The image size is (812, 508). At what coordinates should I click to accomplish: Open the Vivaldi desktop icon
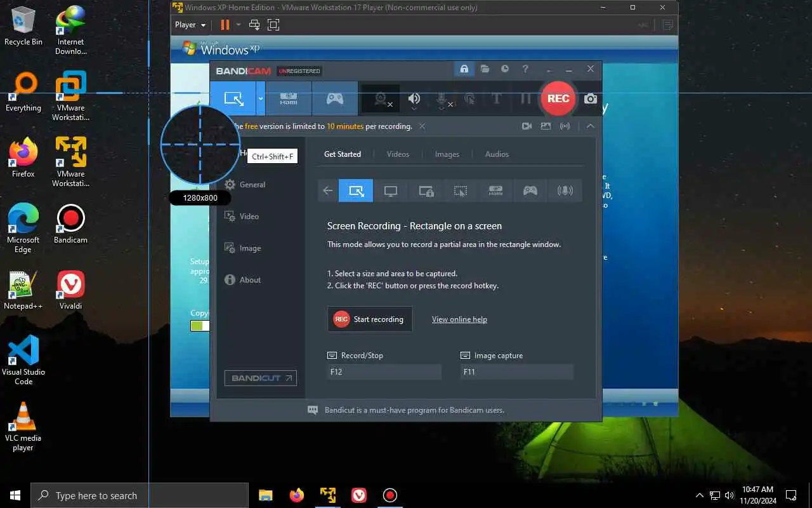point(71,290)
